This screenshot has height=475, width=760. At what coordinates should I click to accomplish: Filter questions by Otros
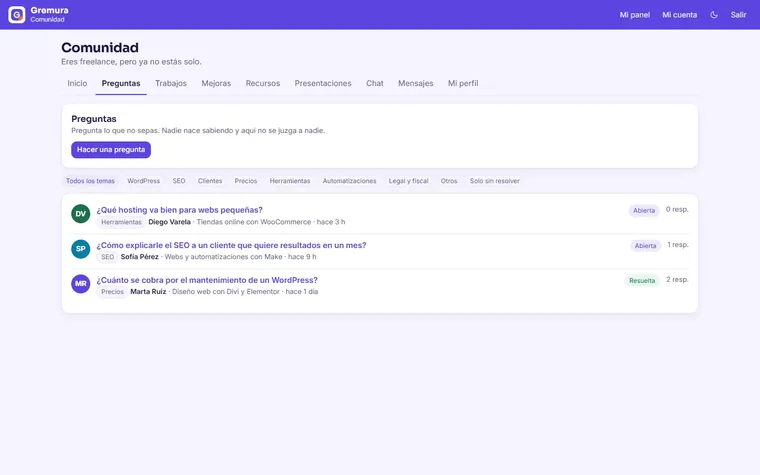tap(449, 181)
